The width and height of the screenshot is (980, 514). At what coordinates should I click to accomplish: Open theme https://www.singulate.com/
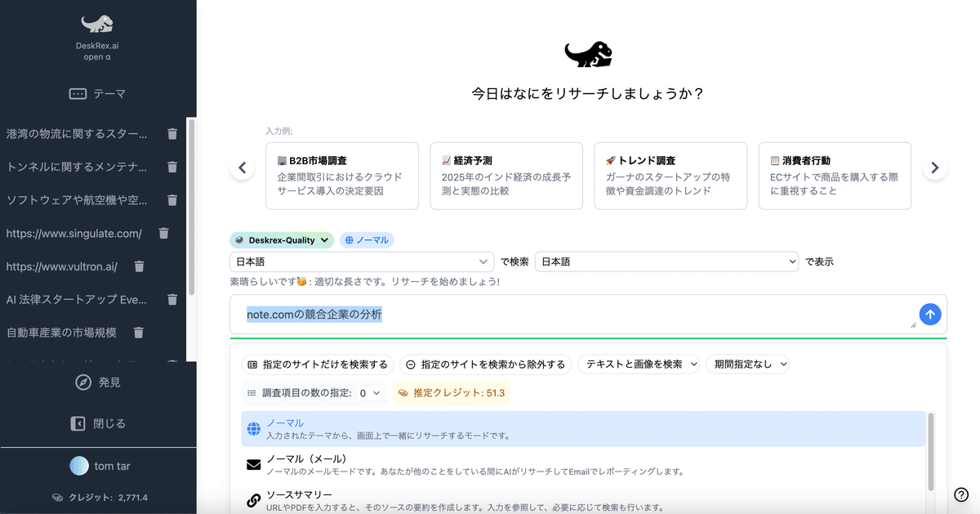point(73,233)
